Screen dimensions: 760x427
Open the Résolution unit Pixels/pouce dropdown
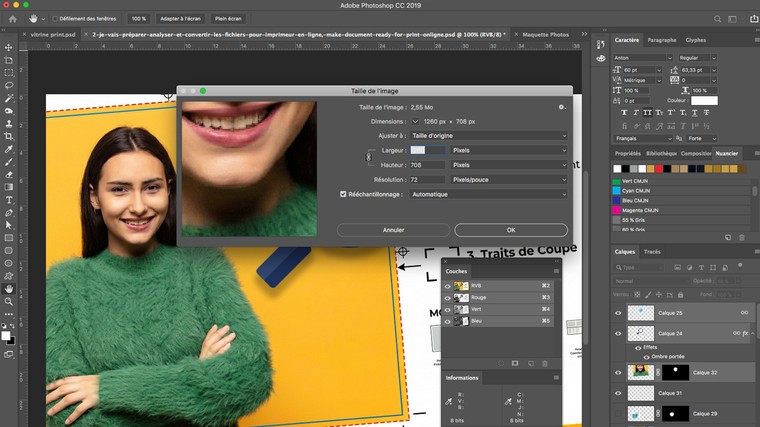click(x=508, y=179)
